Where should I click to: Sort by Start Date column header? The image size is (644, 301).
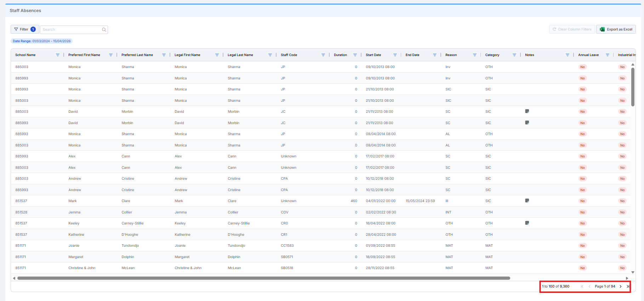[374, 55]
